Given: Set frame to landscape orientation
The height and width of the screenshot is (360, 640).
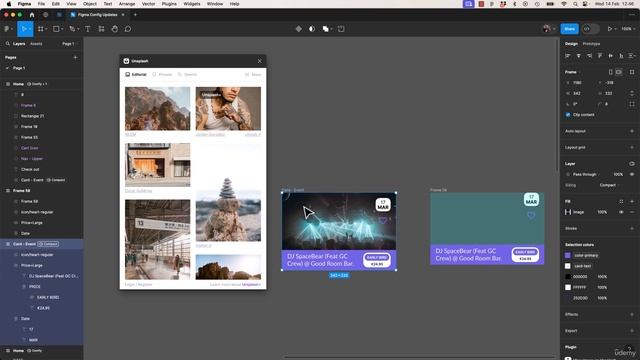Looking at the screenshot, I should click(x=619, y=72).
